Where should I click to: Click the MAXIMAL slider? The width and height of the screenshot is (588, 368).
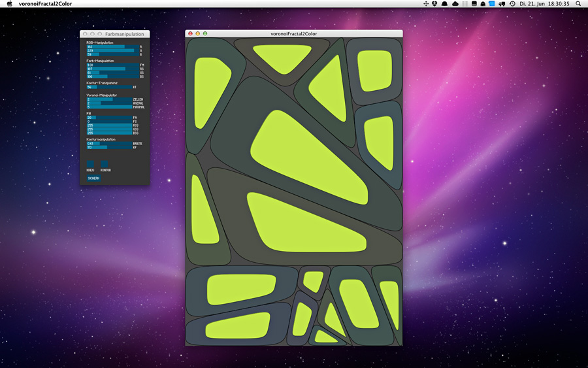pyautogui.click(x=109, y=107)
